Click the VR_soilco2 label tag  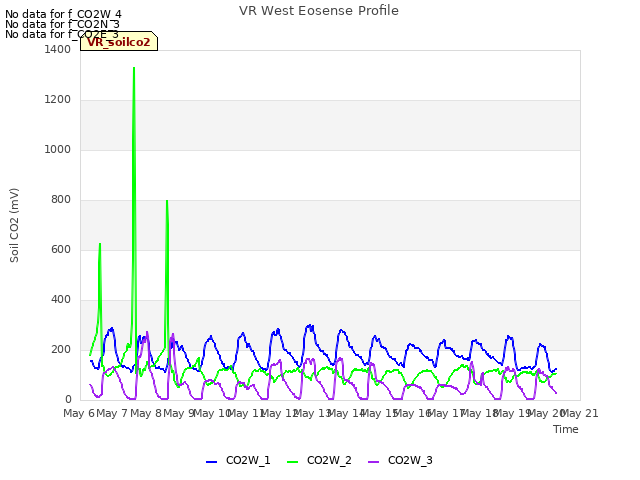coord(119,42)
